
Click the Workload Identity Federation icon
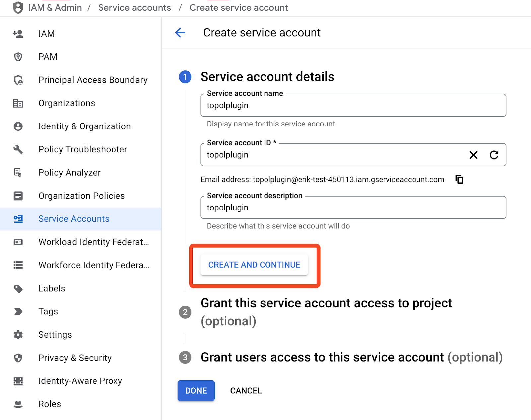coord(18,242)
